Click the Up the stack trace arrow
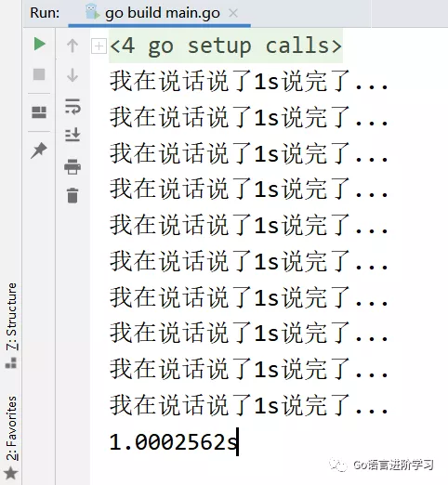 point(72,46)
